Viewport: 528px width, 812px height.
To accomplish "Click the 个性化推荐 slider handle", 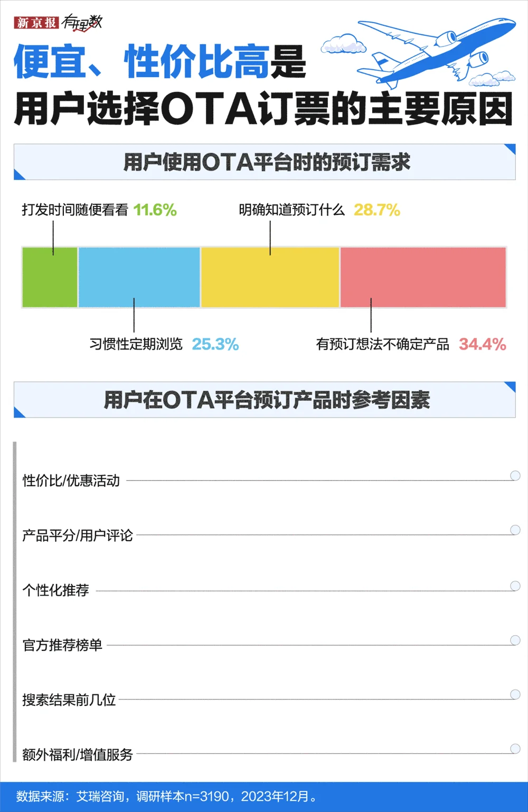I will [x=515, y=586].
